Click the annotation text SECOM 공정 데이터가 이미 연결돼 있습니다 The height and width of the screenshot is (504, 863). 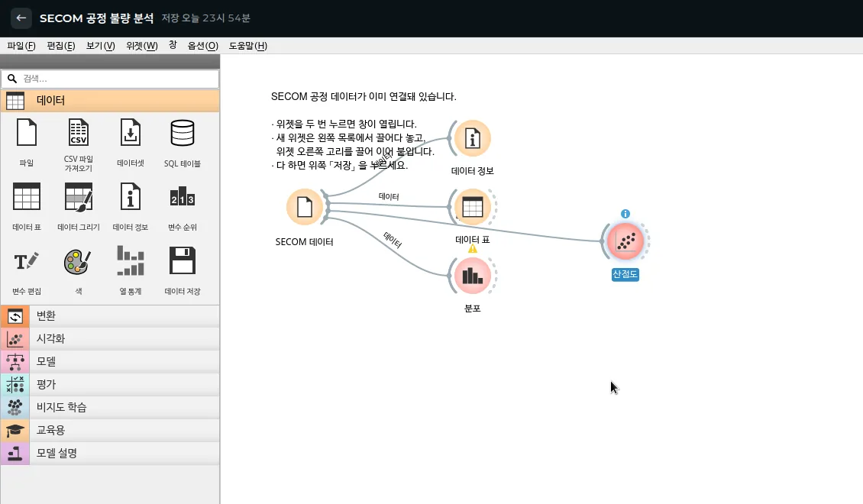click(x=364, y=97)
